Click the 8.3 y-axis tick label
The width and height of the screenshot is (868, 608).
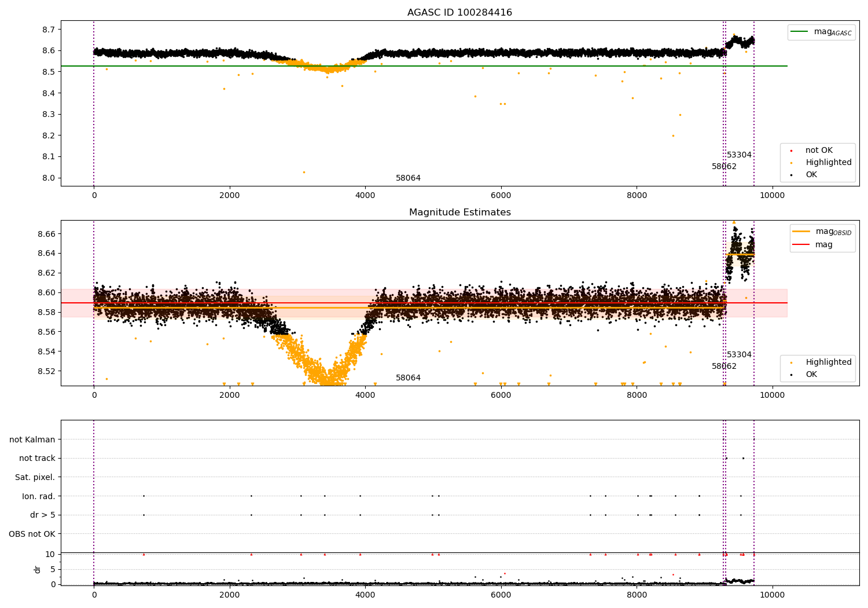(49, 114)
